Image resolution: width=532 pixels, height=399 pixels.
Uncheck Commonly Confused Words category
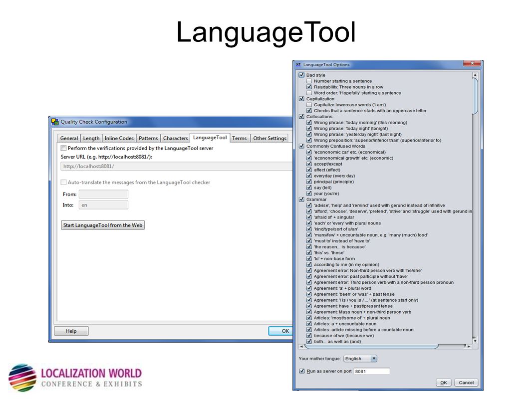(x=301, y=146)
